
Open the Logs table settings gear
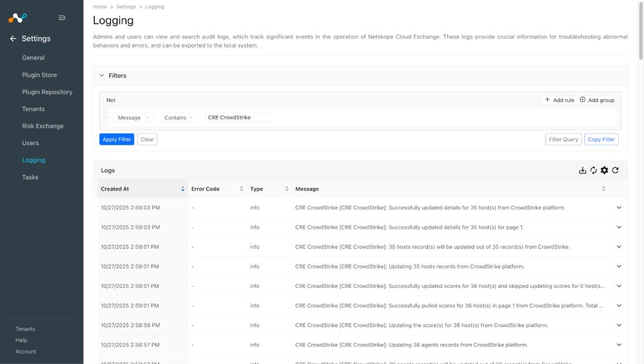(x=604, y=170)
